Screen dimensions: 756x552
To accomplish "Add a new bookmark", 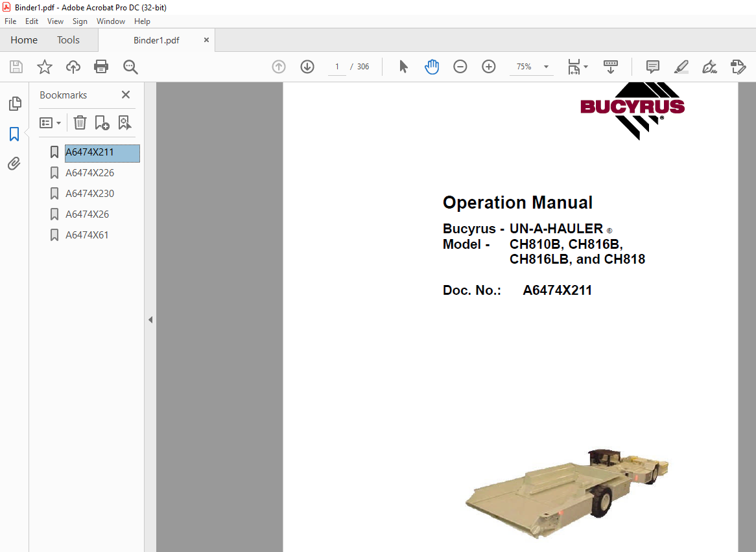I will (102, 123).
